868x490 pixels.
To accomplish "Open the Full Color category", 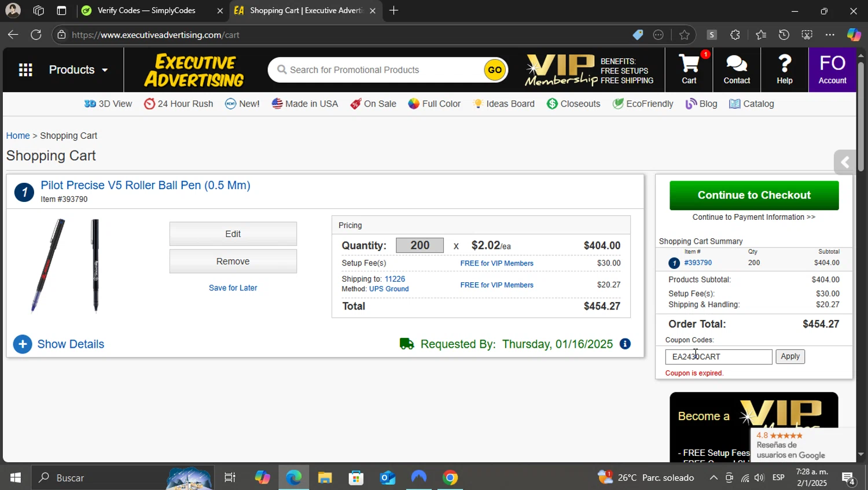I will point(435,104).
